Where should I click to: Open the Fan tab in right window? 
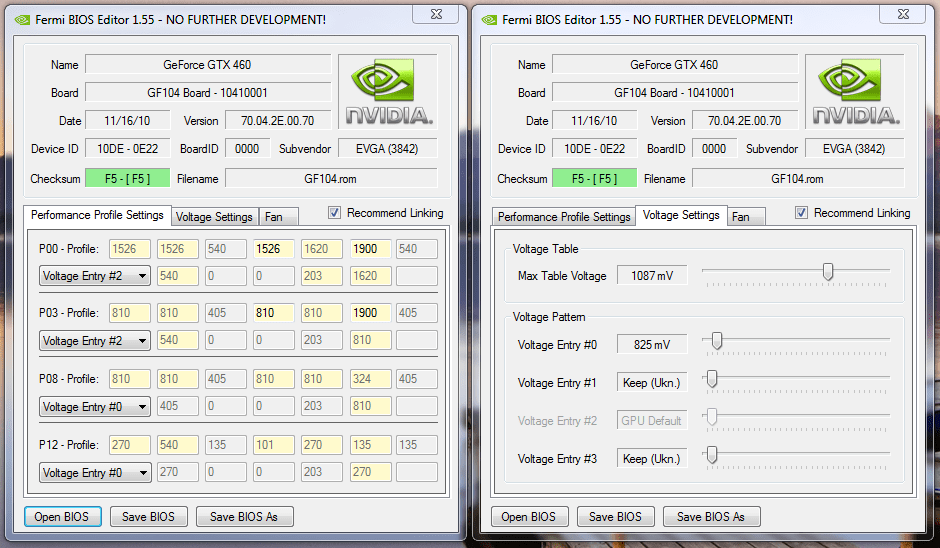pyautogui.click(x=746, y=217)
